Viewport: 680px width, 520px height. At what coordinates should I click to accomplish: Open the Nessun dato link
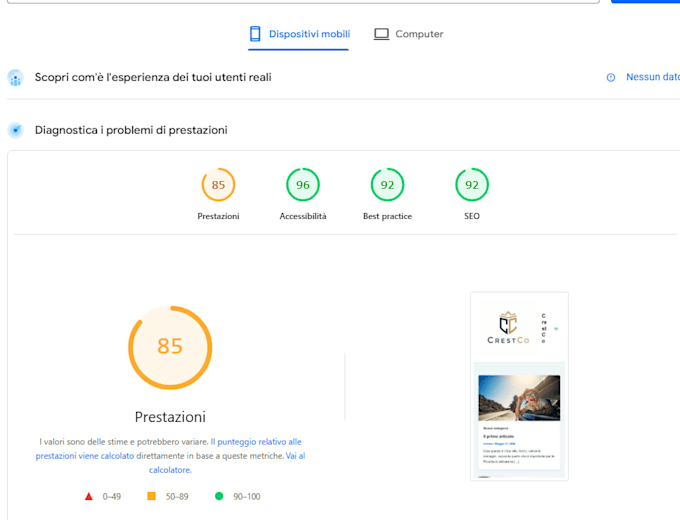[653, 77]
